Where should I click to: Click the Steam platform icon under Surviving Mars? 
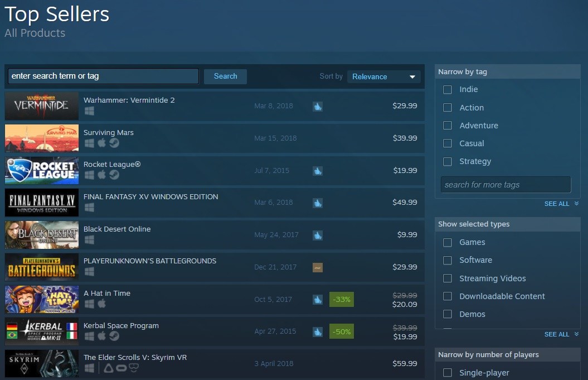114,143
